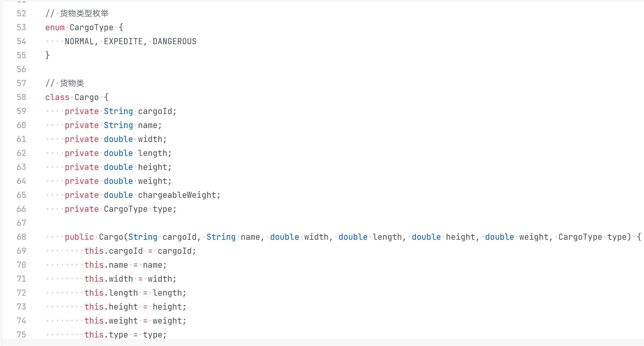Click the EXPEDITE enum constant
The height and width of the screenshot is (346, 644).
(123, 41)
